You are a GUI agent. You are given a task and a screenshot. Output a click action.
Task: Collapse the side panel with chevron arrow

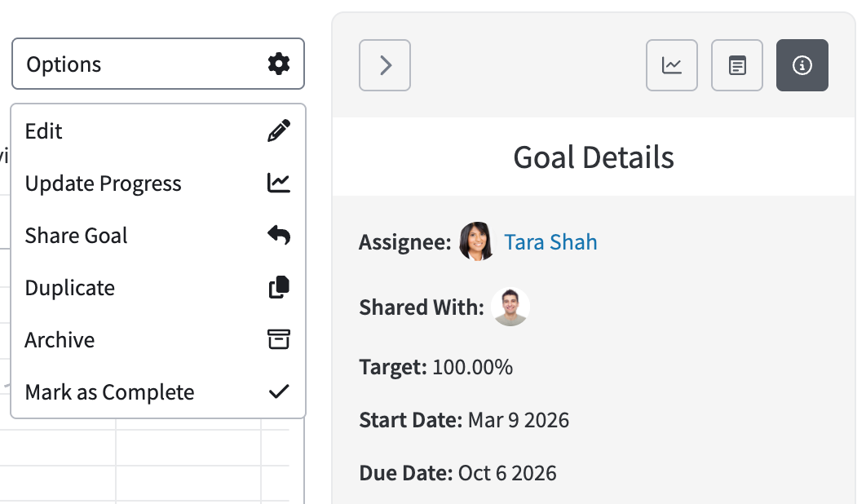[x=385, y=65]
